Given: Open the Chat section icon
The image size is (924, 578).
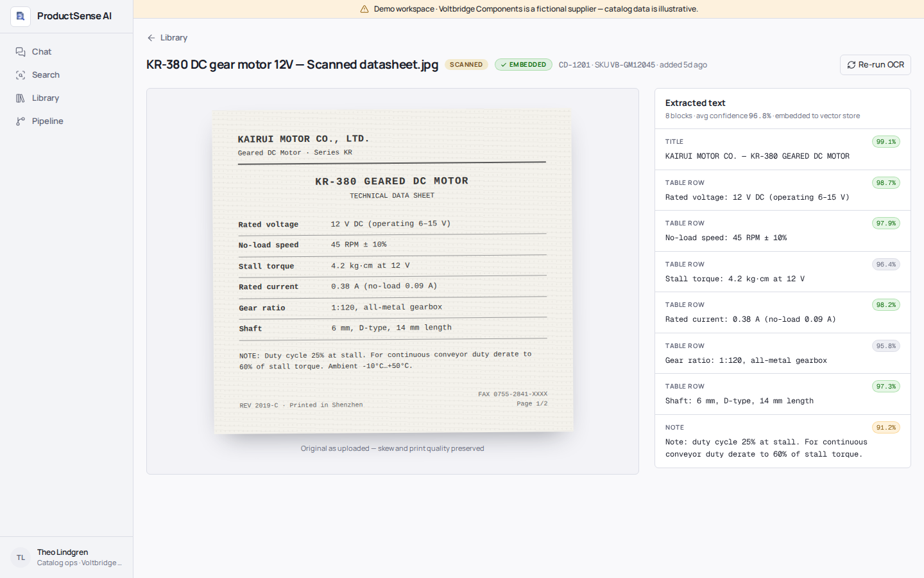Looking at the screenshot, I should (x=21, y=51).
